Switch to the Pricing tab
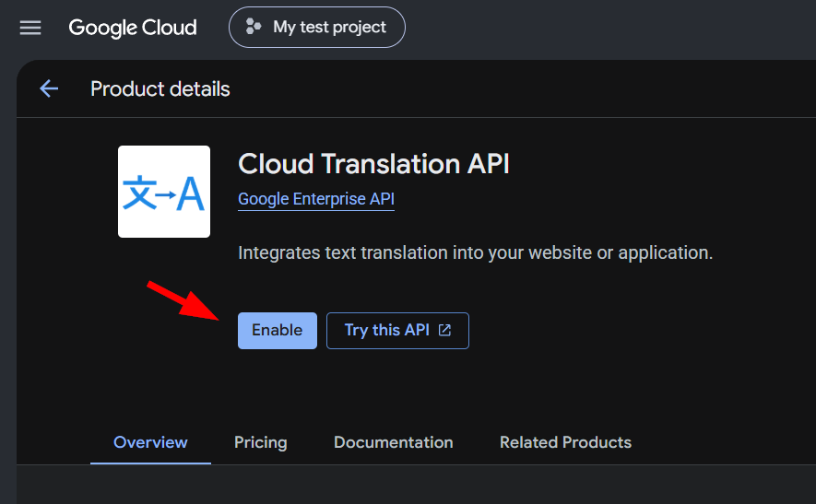The height and width of the screenshot is (504, 816). 261,442
